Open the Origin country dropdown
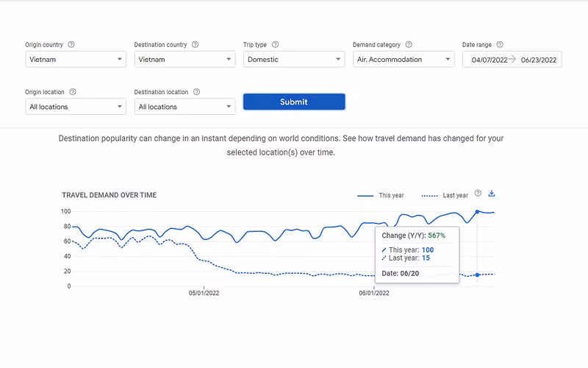Image resolution: width=588 pixels, height=368 pixels. click(76, 60)
